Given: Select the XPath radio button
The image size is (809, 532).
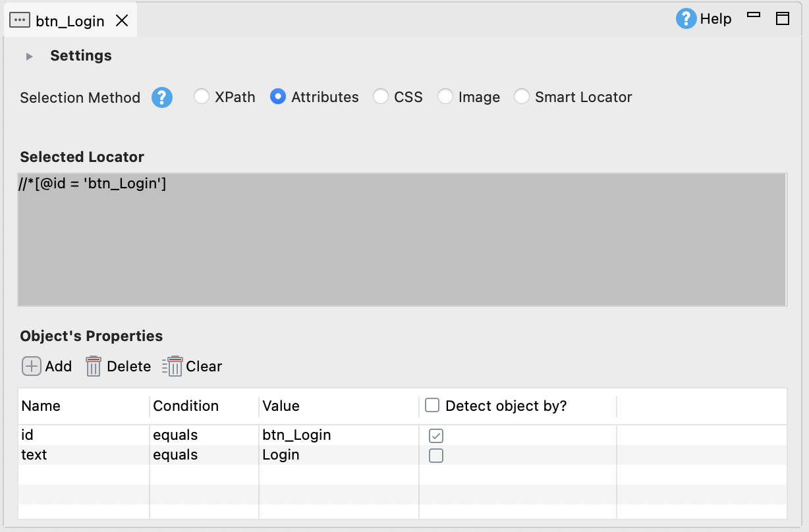Looking at the screenshot, I should (x=202, y=97).
